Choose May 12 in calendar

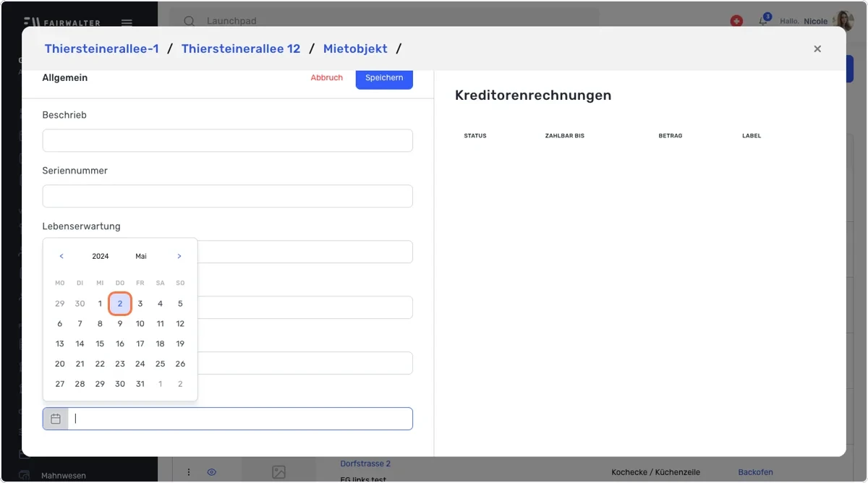[180, 324]
